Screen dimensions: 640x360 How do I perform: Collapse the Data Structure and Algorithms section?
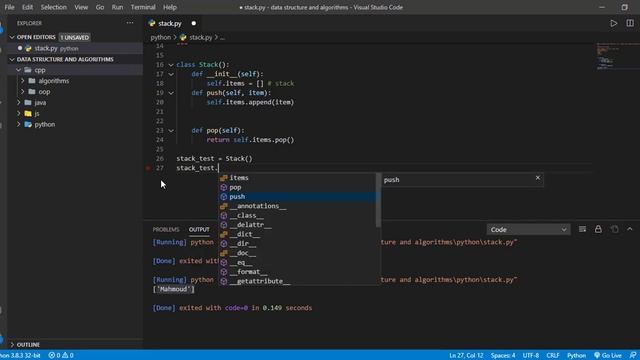click(12, 59)
